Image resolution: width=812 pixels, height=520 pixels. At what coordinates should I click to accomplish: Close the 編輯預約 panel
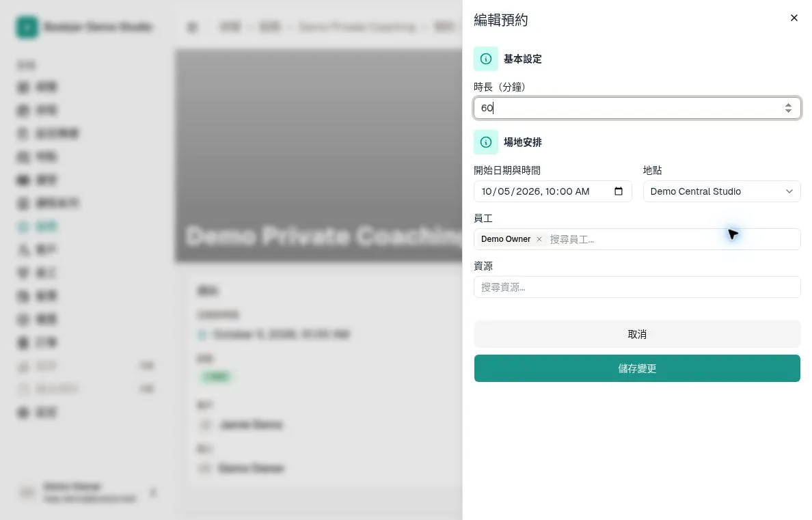coord(794,18)
